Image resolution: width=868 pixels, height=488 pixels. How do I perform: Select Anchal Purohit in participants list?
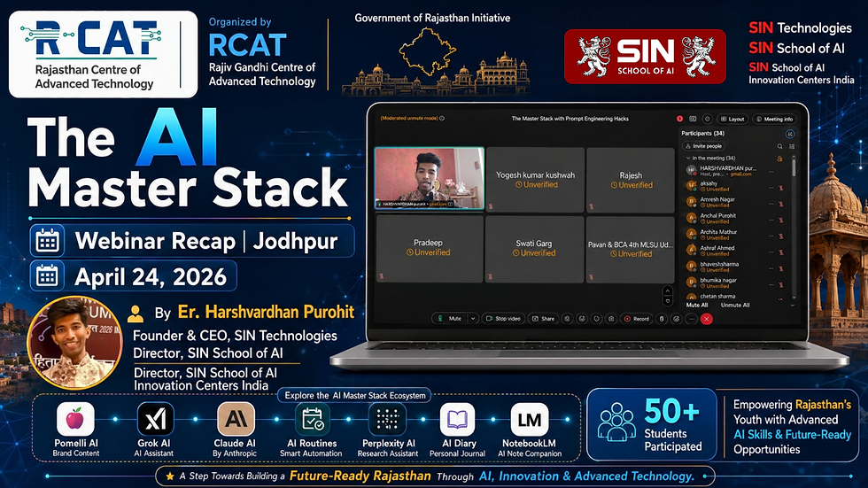tap(733, 219)
